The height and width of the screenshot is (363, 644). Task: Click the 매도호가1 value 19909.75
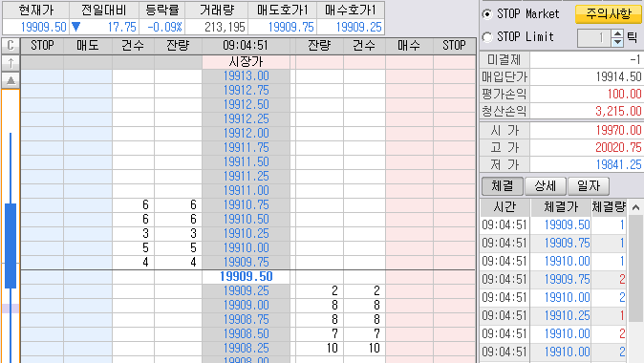[290, 28]
